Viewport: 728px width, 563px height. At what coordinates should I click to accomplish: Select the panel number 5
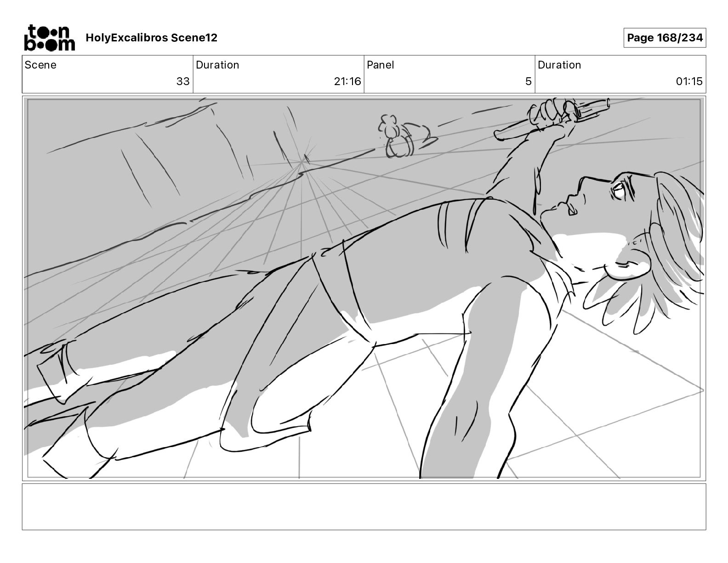[x=529, y=81]
